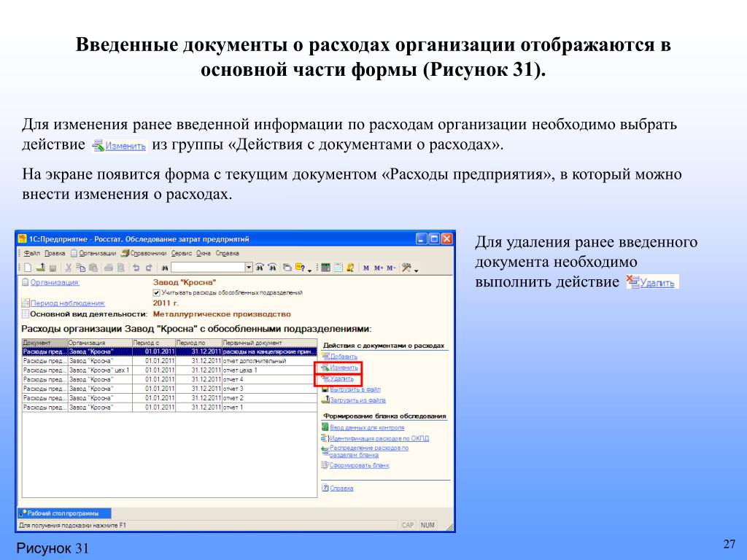Click the NUM indicator in status bar
Image resolution: width=747 pixels, height=560 pixels.
427,525
